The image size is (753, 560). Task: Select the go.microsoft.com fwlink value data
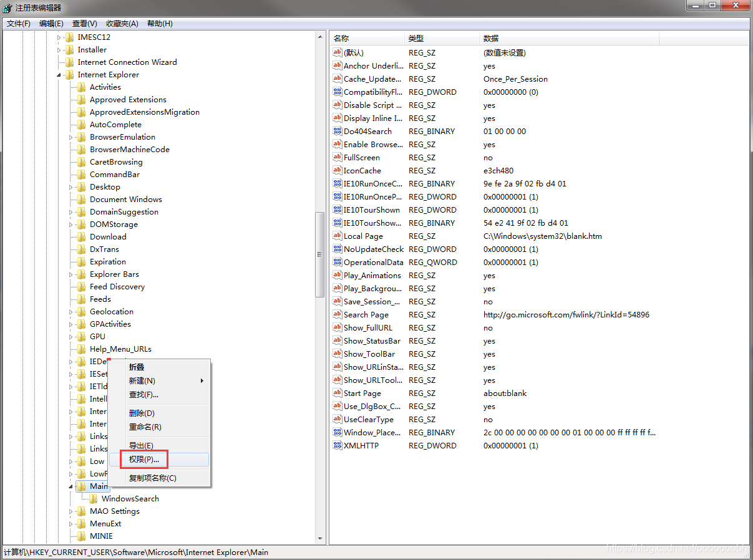pyautogui.click(x=568, y=314)
